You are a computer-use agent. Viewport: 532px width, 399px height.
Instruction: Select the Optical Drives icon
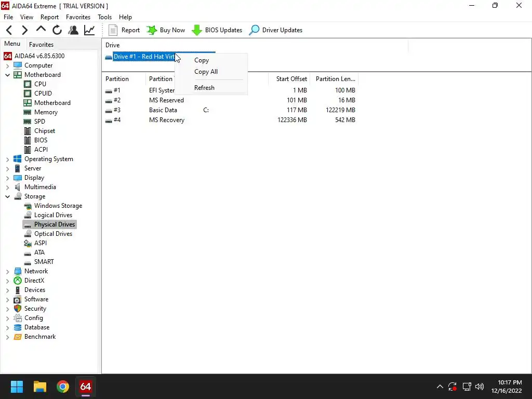click(x=28, y=234)
